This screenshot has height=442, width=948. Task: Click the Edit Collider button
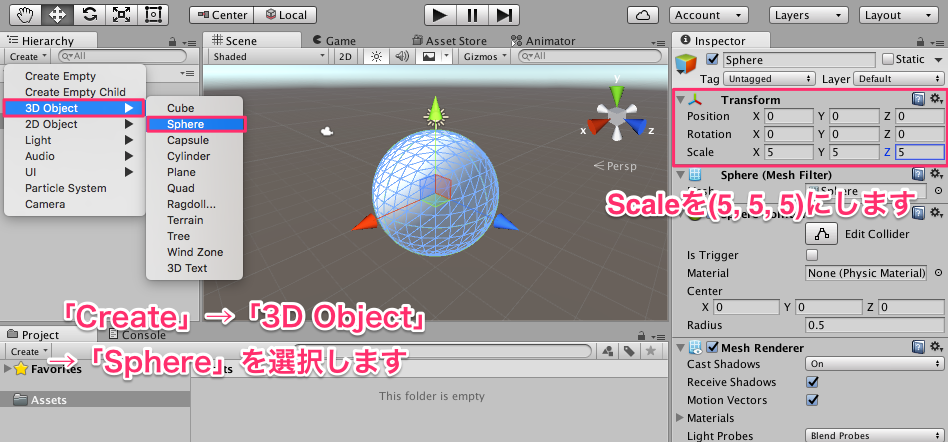(x=821, y=233)
